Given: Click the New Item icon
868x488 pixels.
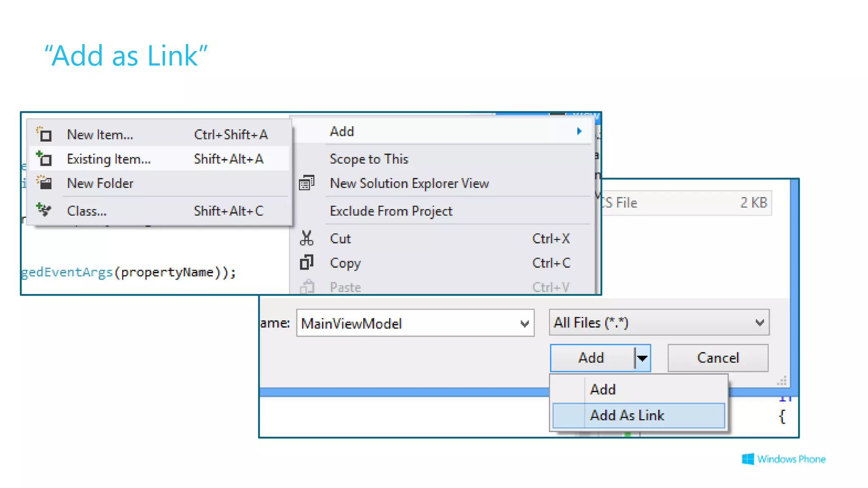Looking at the screenshot, I should 44,134.
